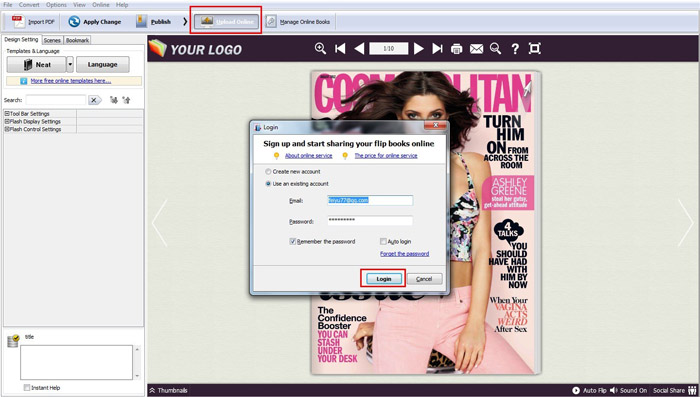This screenshot has width=700, height=397.
Task: Click the Import PDF toolbar button
Action: 33,21
